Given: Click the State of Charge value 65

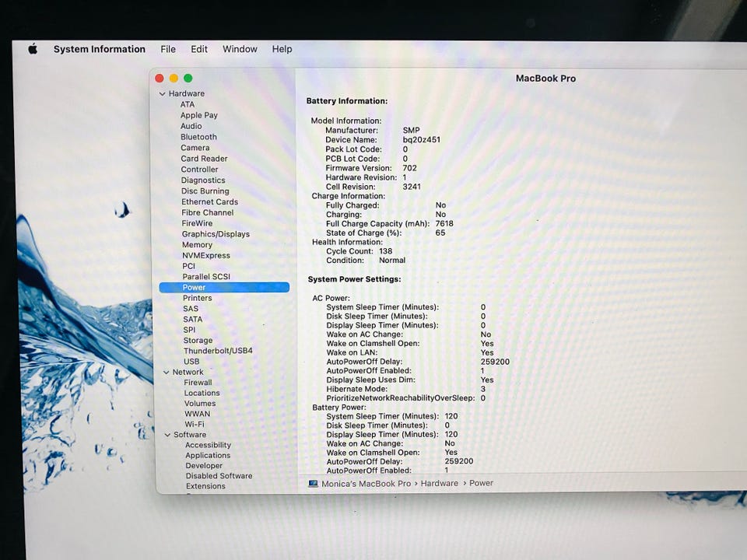Looking at the screenshot, I should tap(440, 233).
